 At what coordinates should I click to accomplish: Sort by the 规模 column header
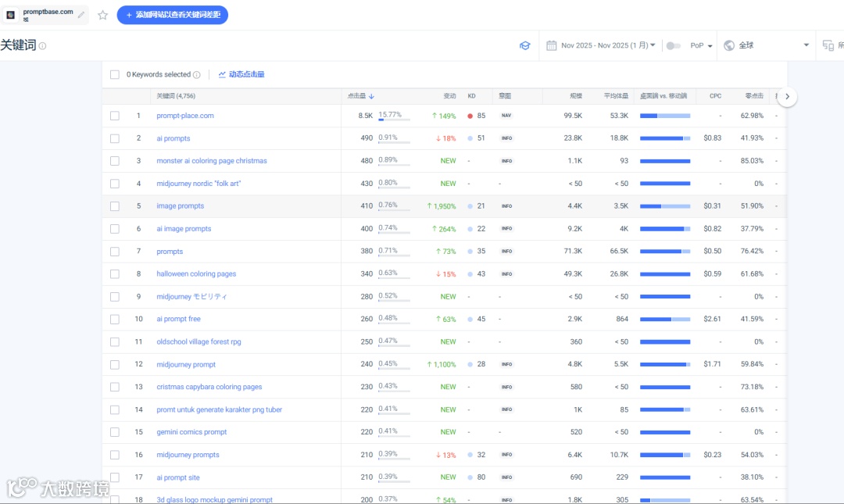576,96
